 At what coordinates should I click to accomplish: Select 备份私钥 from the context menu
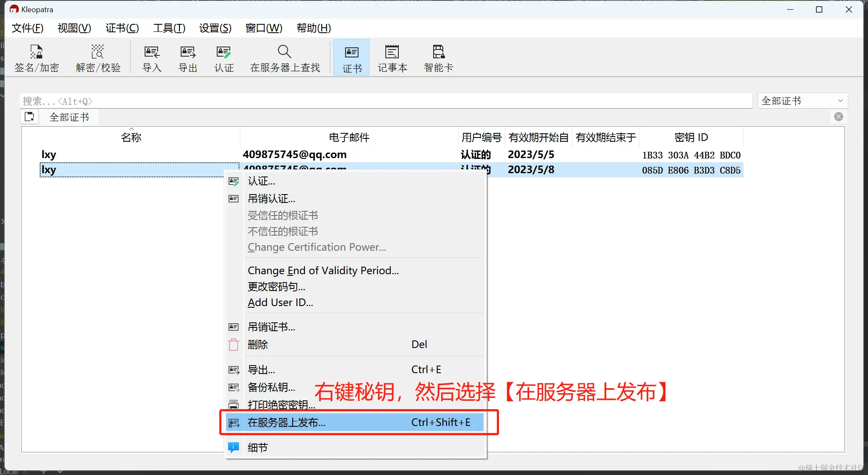(x=271, y=387)
